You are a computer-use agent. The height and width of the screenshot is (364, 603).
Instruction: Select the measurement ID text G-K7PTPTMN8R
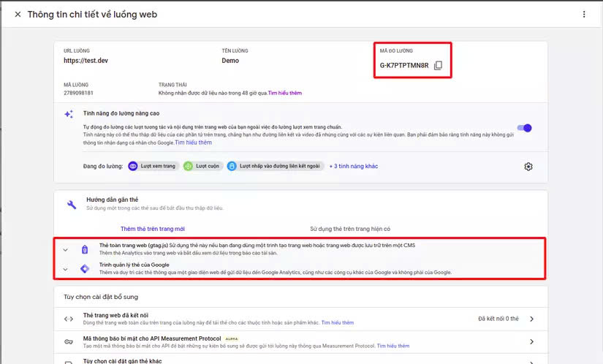click(403, 65)
